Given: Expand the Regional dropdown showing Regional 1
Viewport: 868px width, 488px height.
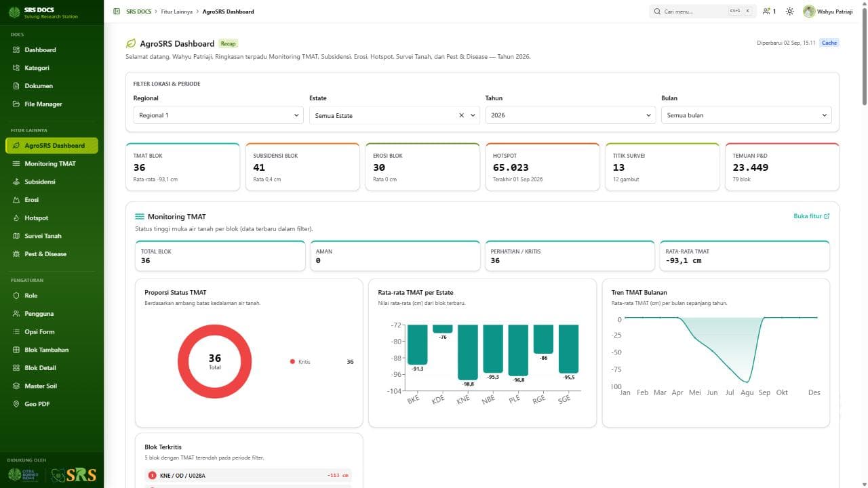Looking at the screenshot, I should pyautogui.click(x=218, y=115).
